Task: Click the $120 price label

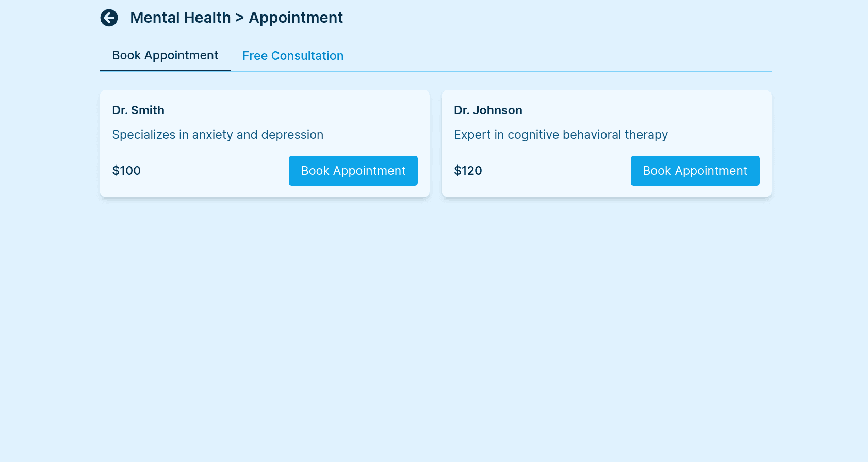Action: 468,171
